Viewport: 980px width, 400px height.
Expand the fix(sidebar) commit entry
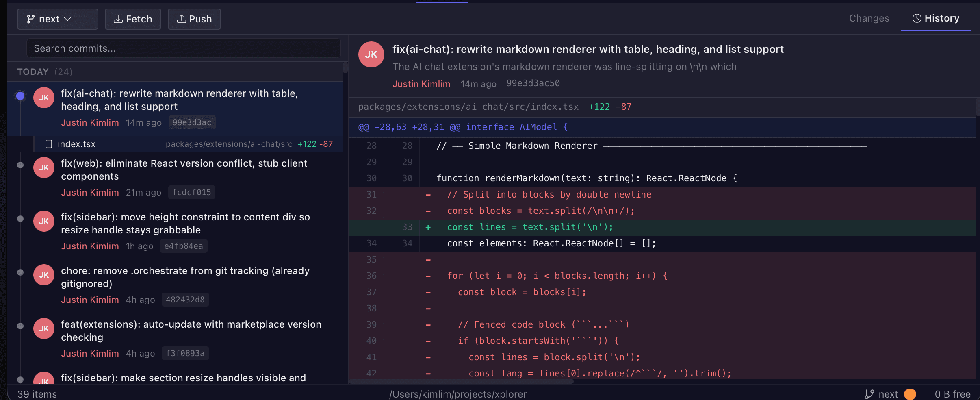click(x=185, y=223)
